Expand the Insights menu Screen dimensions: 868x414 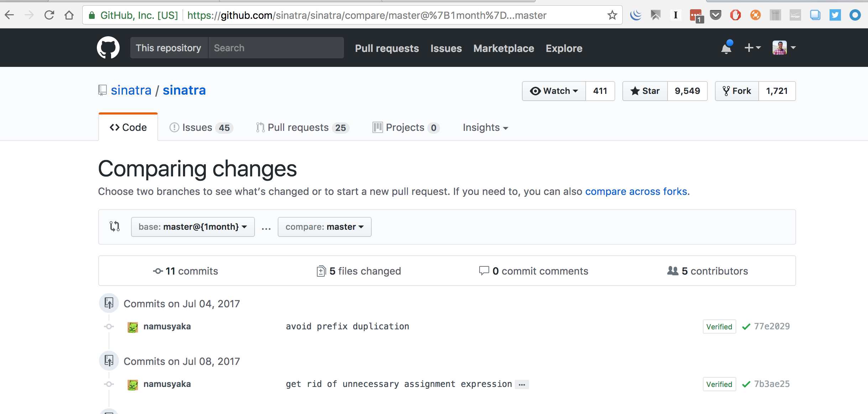(x=485, y=128)
